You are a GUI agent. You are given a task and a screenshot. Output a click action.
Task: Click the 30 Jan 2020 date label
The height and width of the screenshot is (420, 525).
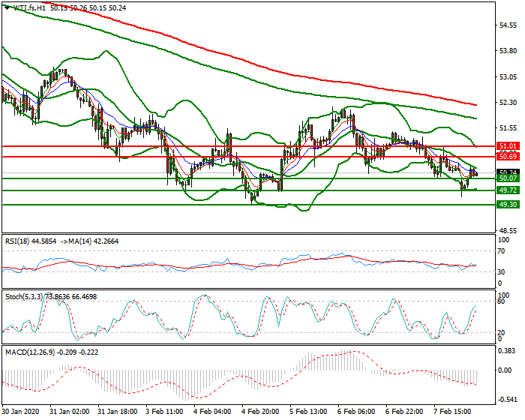click(x=22, y=412)
